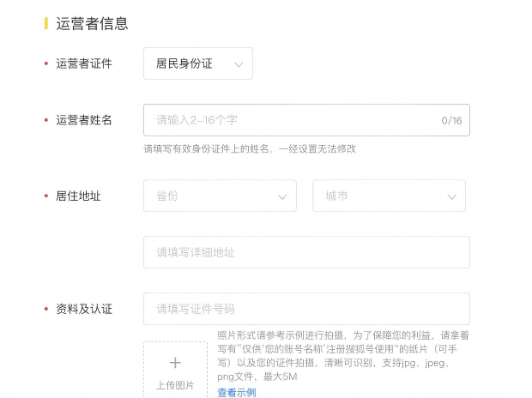Click the chevron arrow in 城市 selector
532x398 pixels.
[x=451, y=196]
